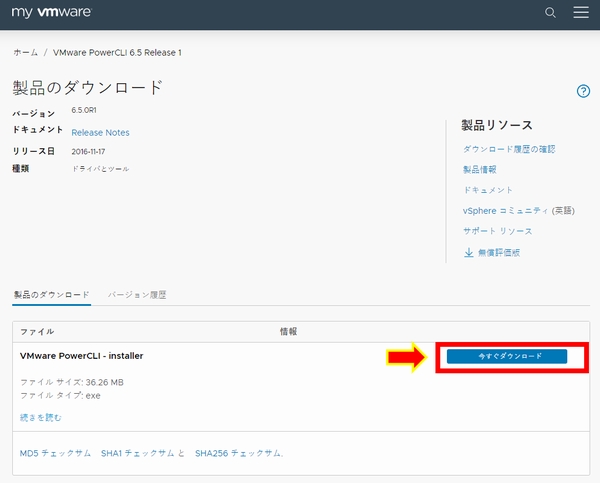Image resolution: width=600 pixels, height=483 pixels.
Task: Switch to the バージョン履歴 tab
Action: tap(137, 295)
